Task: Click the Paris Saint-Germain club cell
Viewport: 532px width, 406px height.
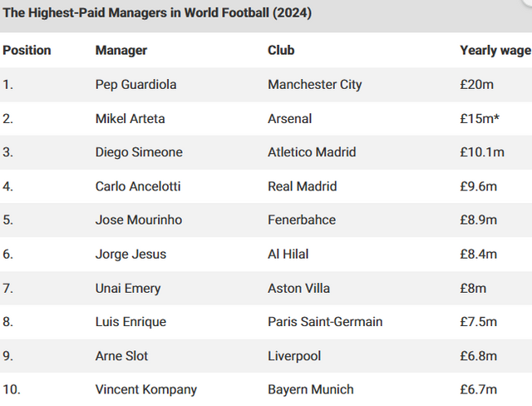Action: click(x=325, y=322)
